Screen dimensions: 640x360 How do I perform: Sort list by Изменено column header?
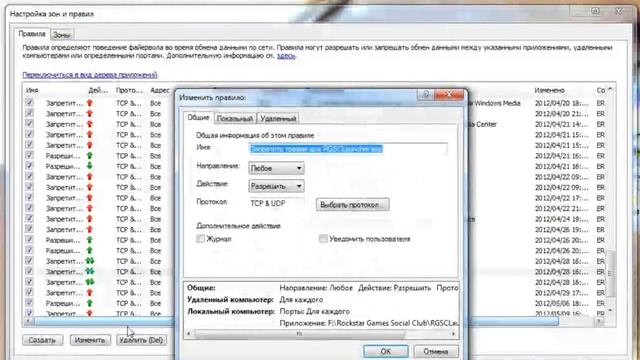pyautogui.click(x=549, y=90)
